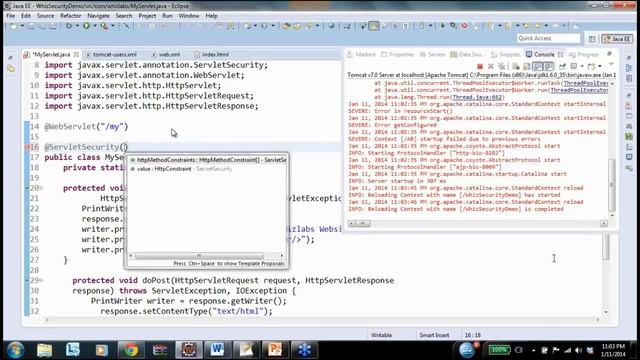
Task: Click the New file toolbar icon
Action: click(14, 26)
